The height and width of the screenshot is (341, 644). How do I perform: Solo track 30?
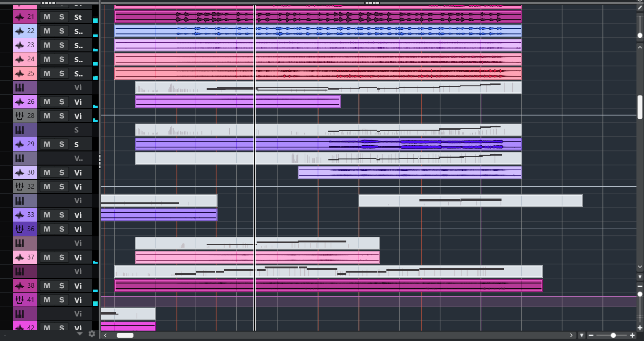coord(61,173)
